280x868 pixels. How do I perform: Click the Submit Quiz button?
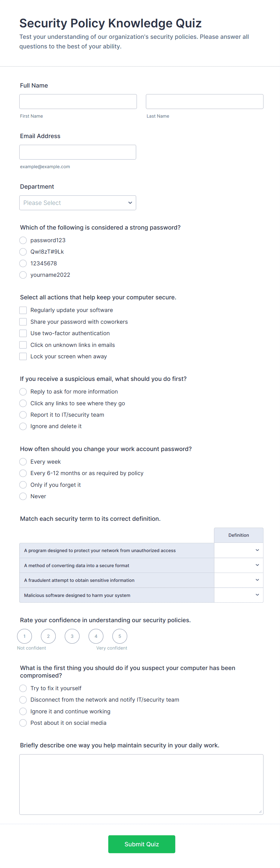pyautogui.click(x=141, y=844)
